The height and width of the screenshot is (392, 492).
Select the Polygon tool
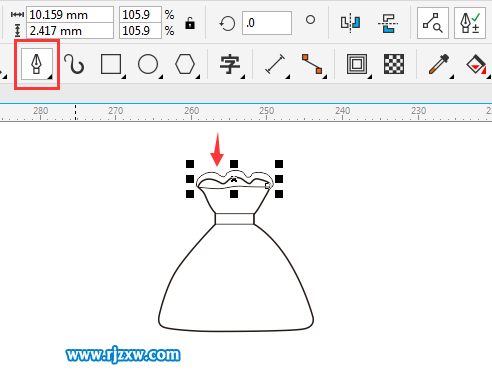[185, 64]
